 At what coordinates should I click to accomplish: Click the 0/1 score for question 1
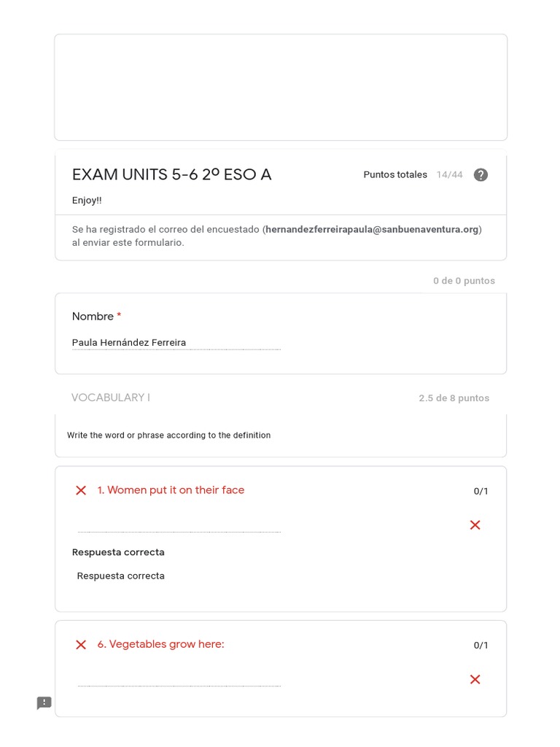pyautogui.click(x=481, y=491)
